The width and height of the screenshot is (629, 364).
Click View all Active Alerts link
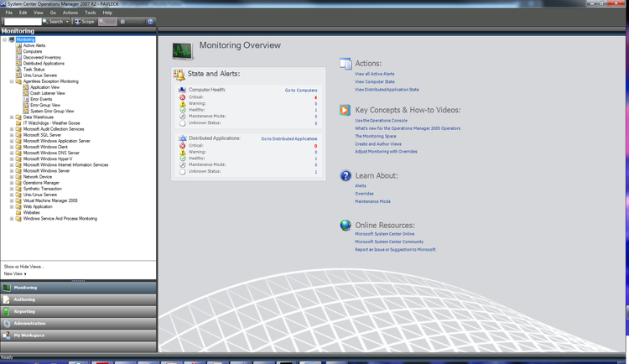374,74
